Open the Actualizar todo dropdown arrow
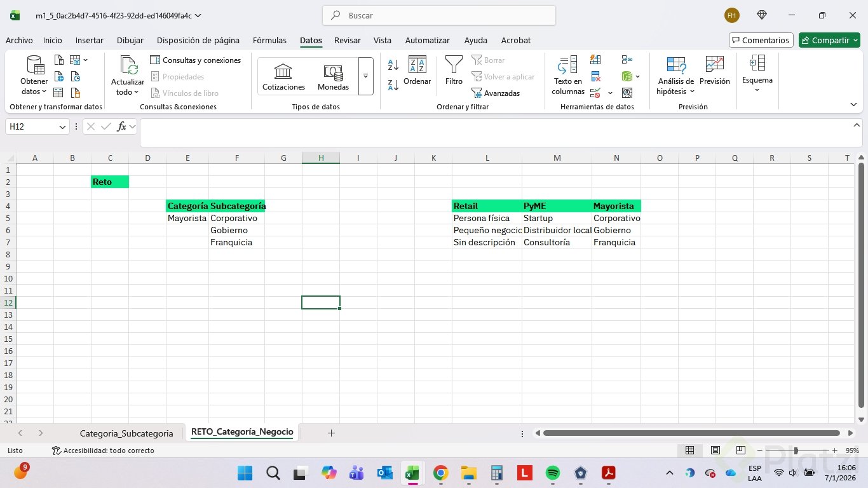The width and height of the screenshot is (868, 488). (136, 92)
